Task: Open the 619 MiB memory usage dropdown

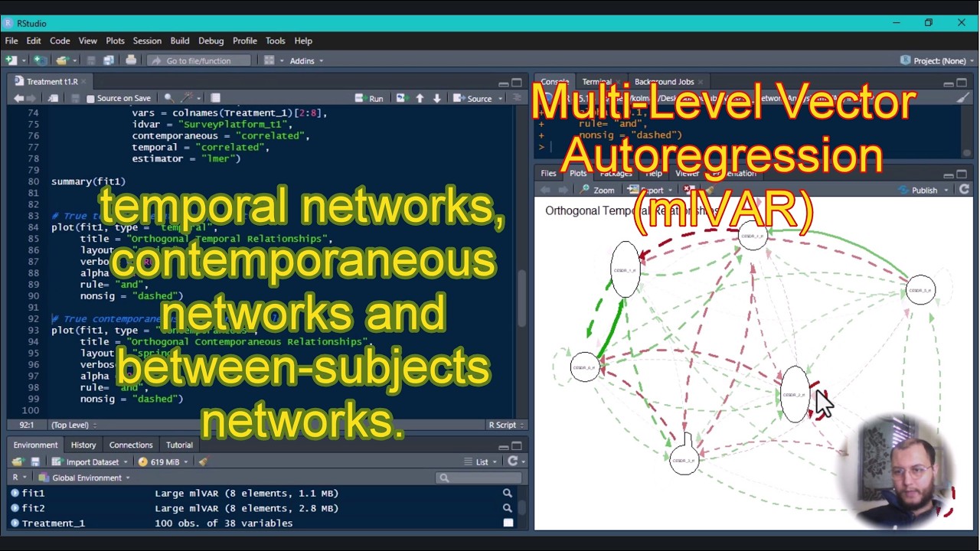Action: coord(163,461)
